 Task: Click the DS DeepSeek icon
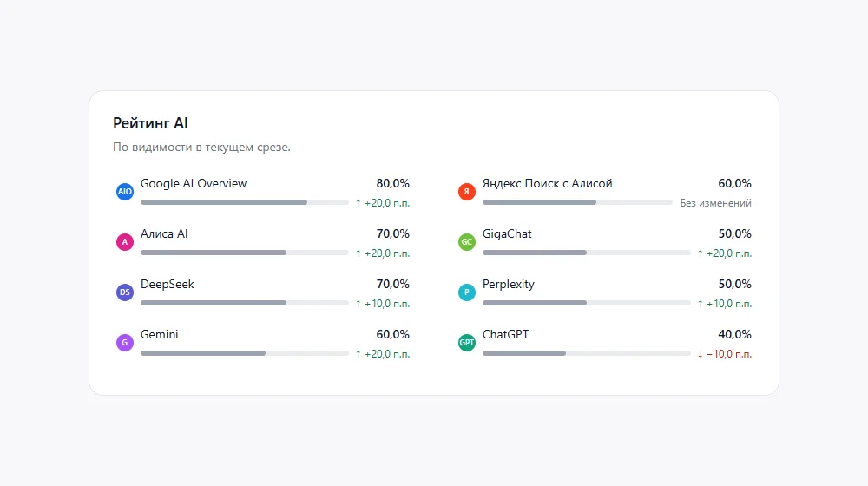tap(124, 292)
